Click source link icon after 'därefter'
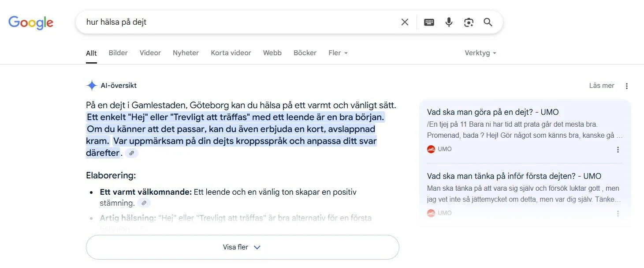 131,153
